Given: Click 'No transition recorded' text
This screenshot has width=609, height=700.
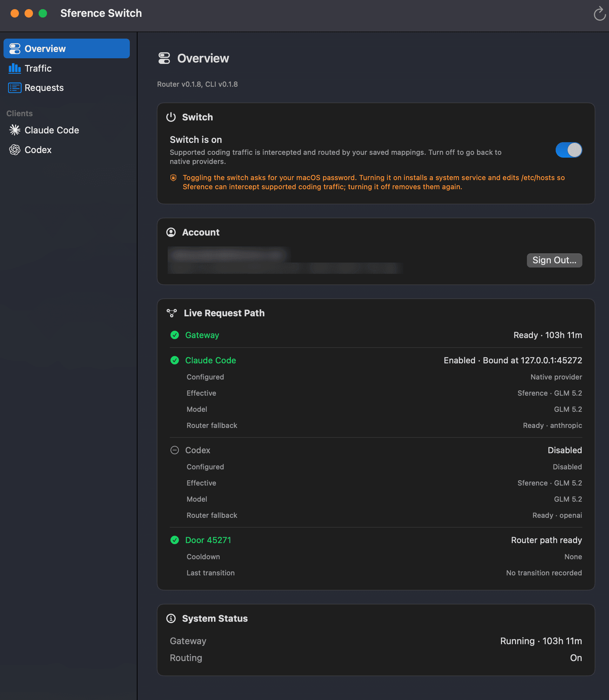Looking at the screenshot, I should point(544,573).
